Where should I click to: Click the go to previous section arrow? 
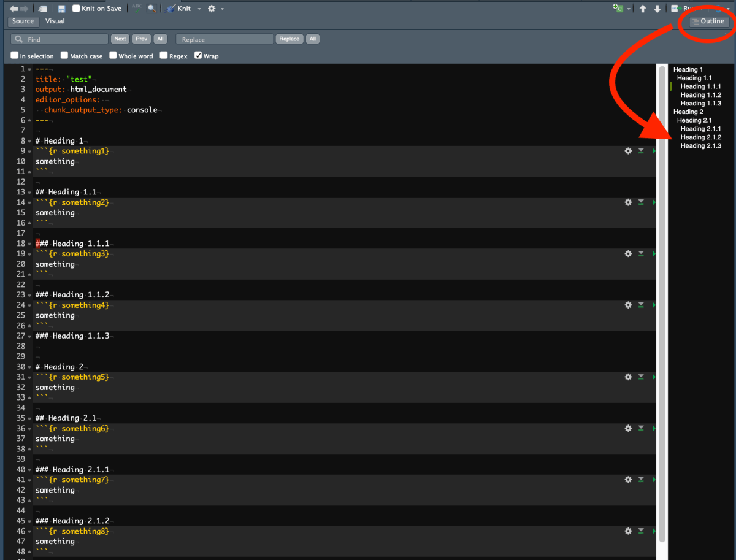[x=643, y=8]
